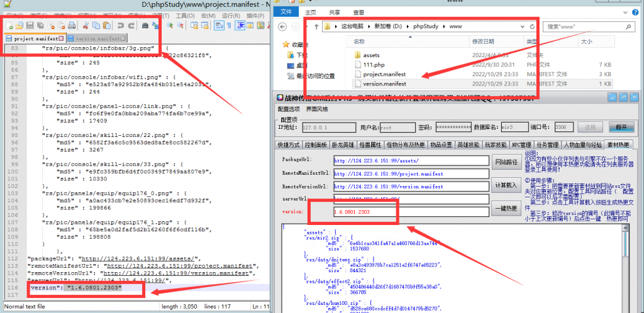Click the Zoom In icon in Notepad++
This screenshot has height=313, width=644.
tap(170, 25)
